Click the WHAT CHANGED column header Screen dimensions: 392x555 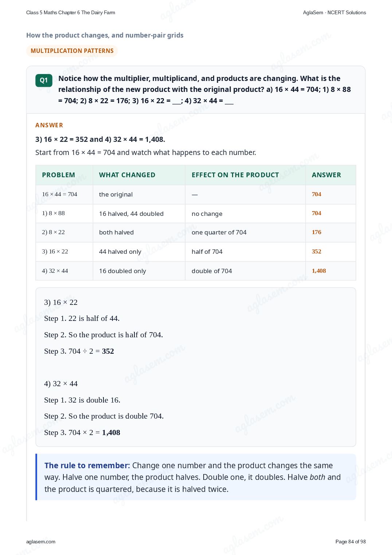[127, 175]
